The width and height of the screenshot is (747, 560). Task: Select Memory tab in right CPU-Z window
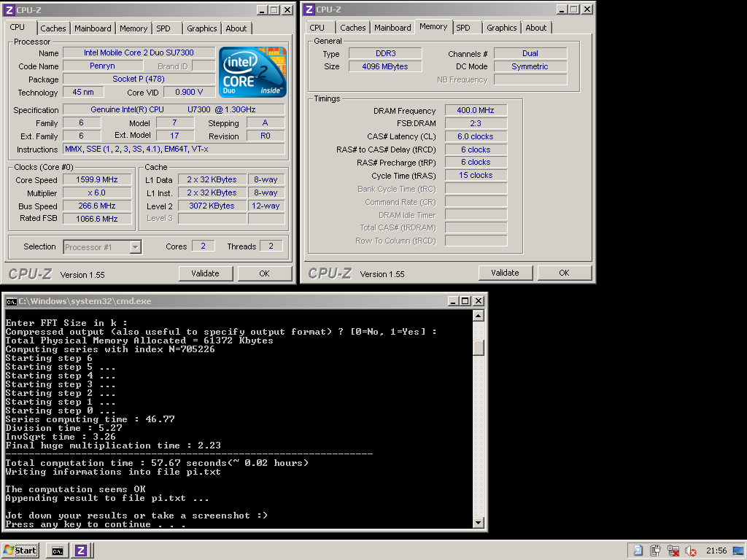433,27
